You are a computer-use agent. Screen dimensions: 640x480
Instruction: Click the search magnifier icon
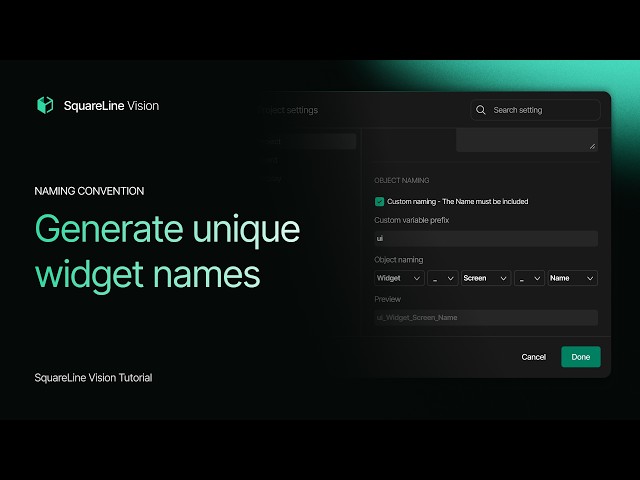click(x=481, y=110)
